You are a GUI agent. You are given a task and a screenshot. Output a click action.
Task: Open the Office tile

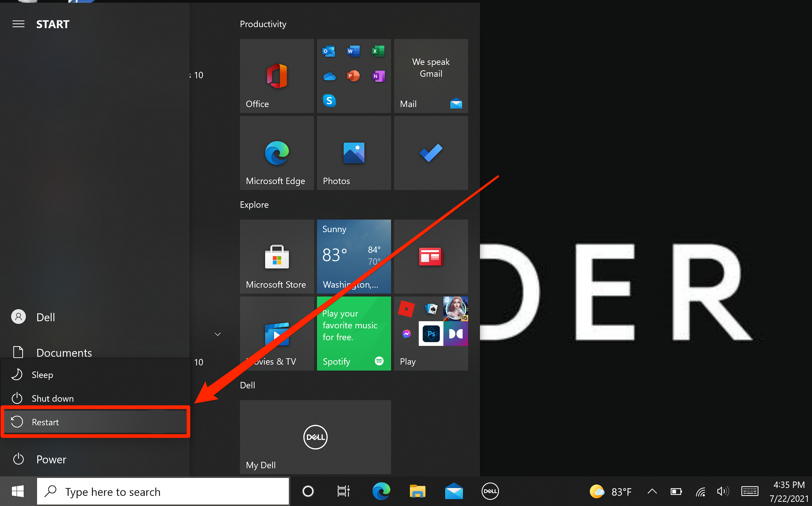pos(277,76)
